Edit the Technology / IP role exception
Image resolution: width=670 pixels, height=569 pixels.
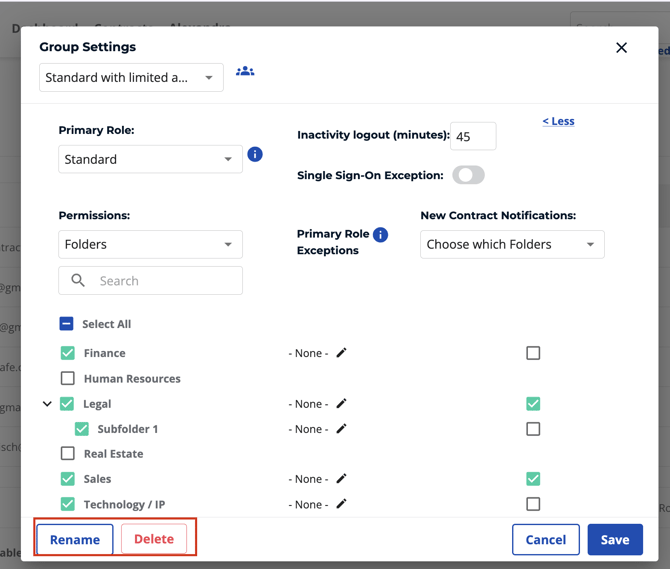pyautogui.click(x=341, y=504)
